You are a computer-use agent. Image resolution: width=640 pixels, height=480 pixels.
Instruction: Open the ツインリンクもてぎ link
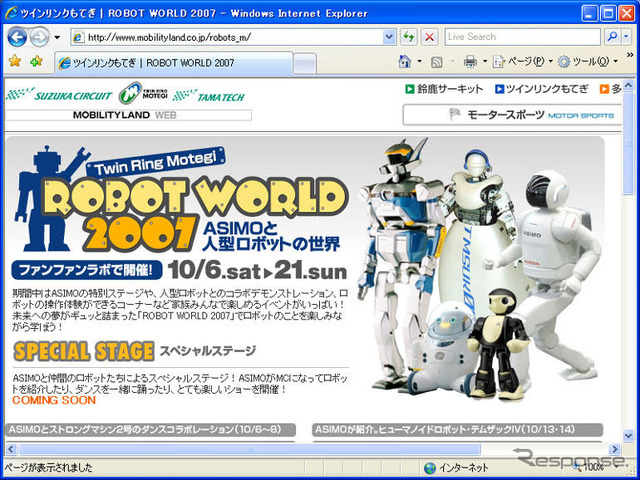(542, 89)
